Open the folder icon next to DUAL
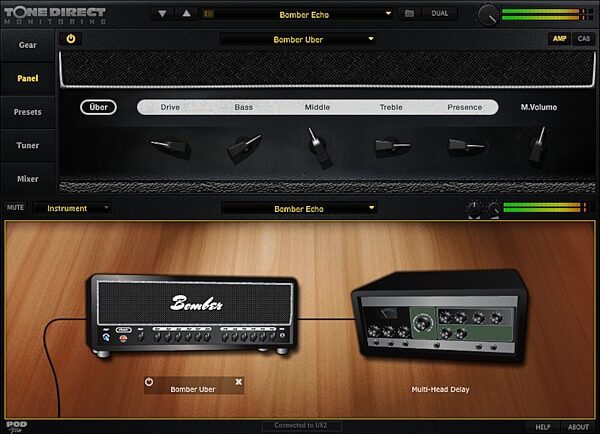Screen dimensions: 600x434 coord(409,14)
